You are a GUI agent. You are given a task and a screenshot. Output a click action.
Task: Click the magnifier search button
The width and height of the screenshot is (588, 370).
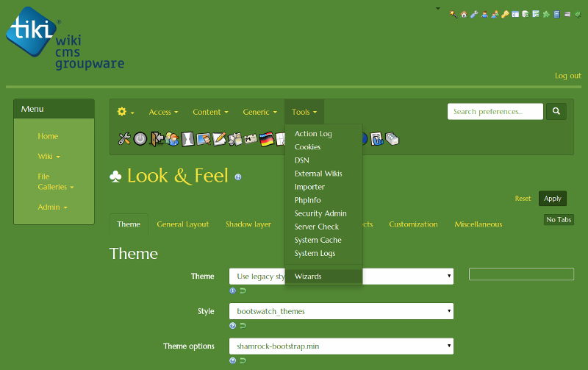tap(556, 112)
